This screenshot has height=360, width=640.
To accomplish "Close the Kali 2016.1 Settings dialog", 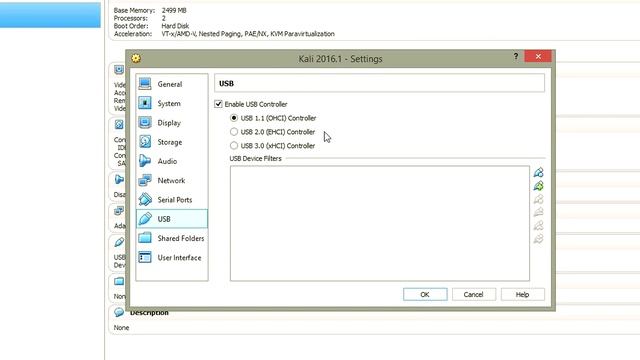I will 538,56.
